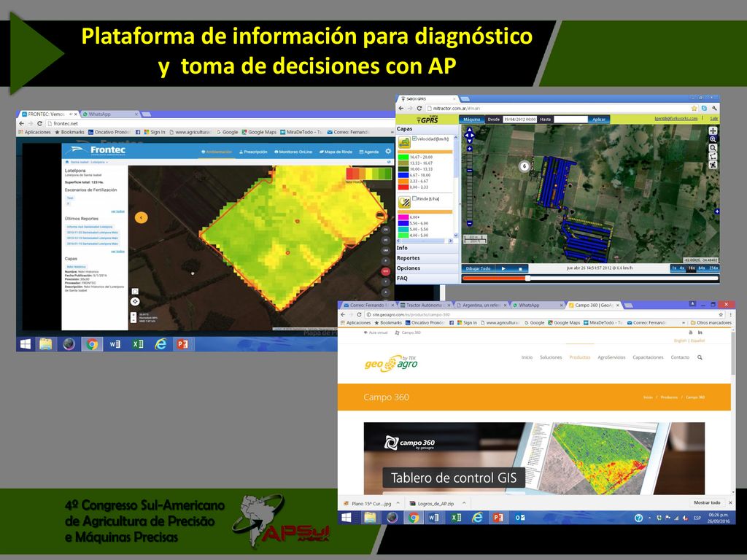This screenshot has height=560, width=747.
Task: Open Capacitaciones link on GeoAgro site
Action: click(x=648, y=357)
